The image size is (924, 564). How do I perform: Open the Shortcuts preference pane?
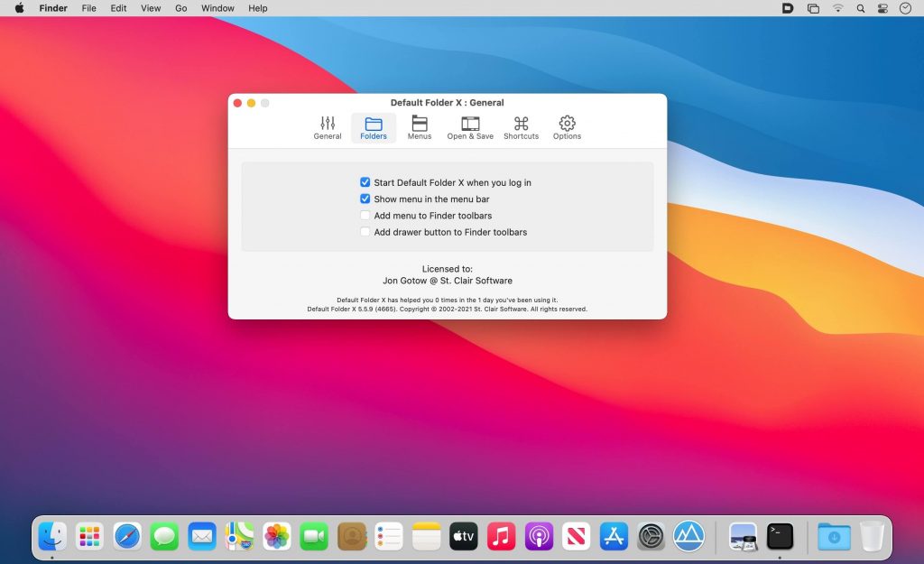coord(521,127)
